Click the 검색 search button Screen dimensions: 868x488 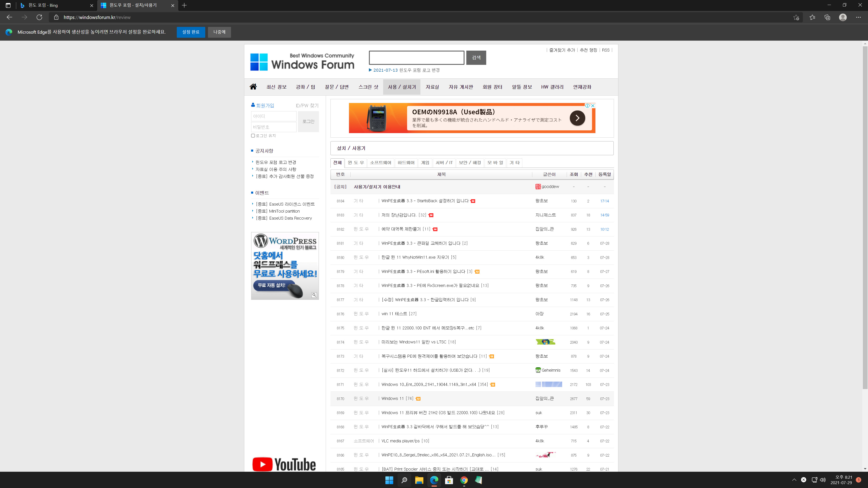(476, 58)
